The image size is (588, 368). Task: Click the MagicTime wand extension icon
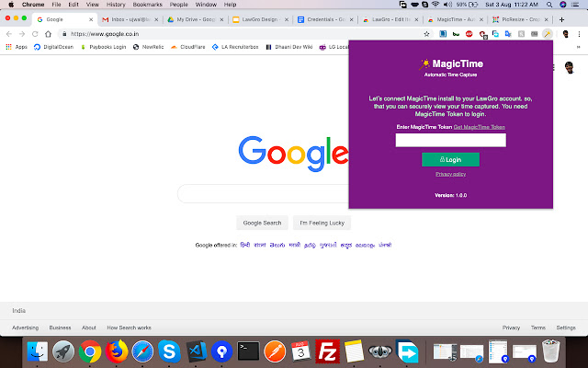(548, 34)
